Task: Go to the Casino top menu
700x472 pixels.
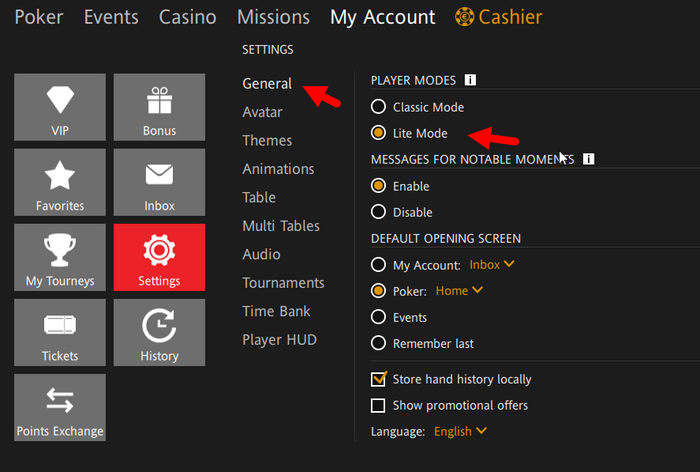Action: coord(188,17)
